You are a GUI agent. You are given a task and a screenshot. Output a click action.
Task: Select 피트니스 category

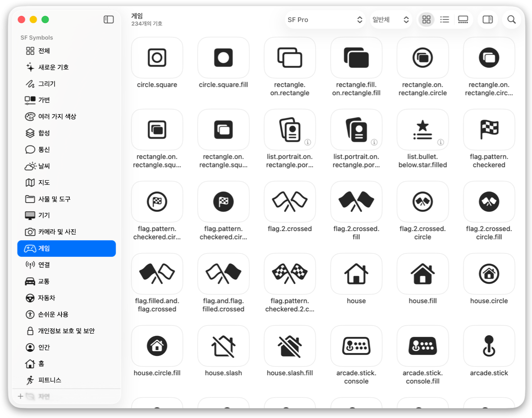pos(66,380)
